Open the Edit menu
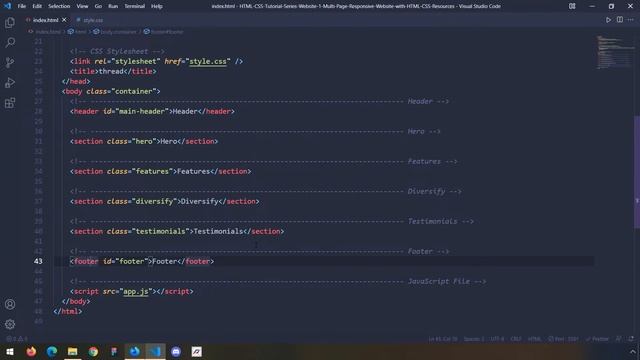Screen dimensions: 640x360 tap(37, 6)
